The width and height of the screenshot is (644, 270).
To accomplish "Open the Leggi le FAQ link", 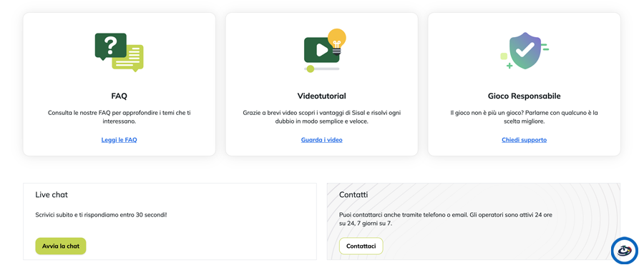I will [119, 140].
